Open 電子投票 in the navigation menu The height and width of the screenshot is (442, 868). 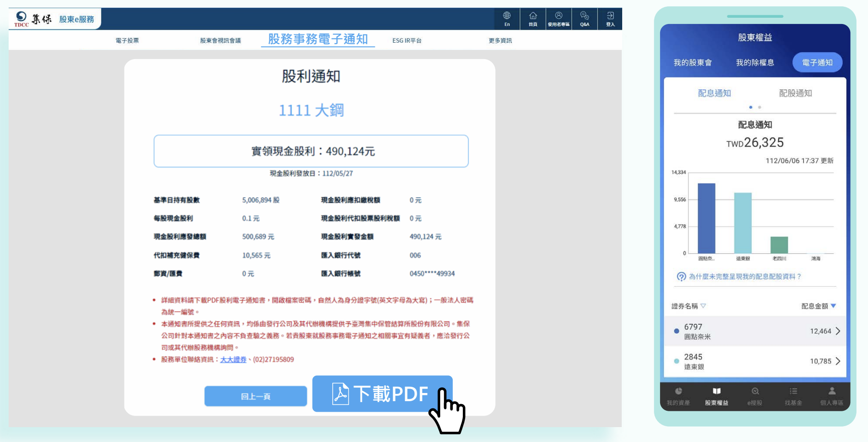click(x=127, y=41)
